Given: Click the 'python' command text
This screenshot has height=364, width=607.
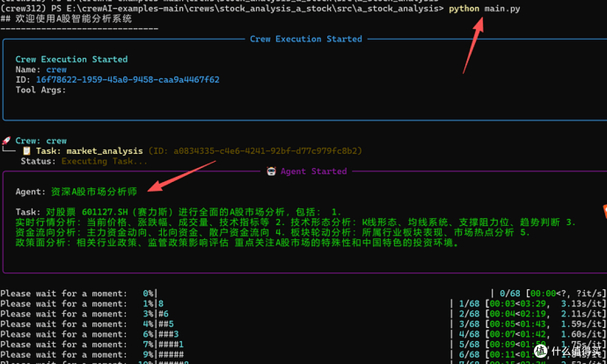Looking at the screenshot, I should [x=464, y=8].
